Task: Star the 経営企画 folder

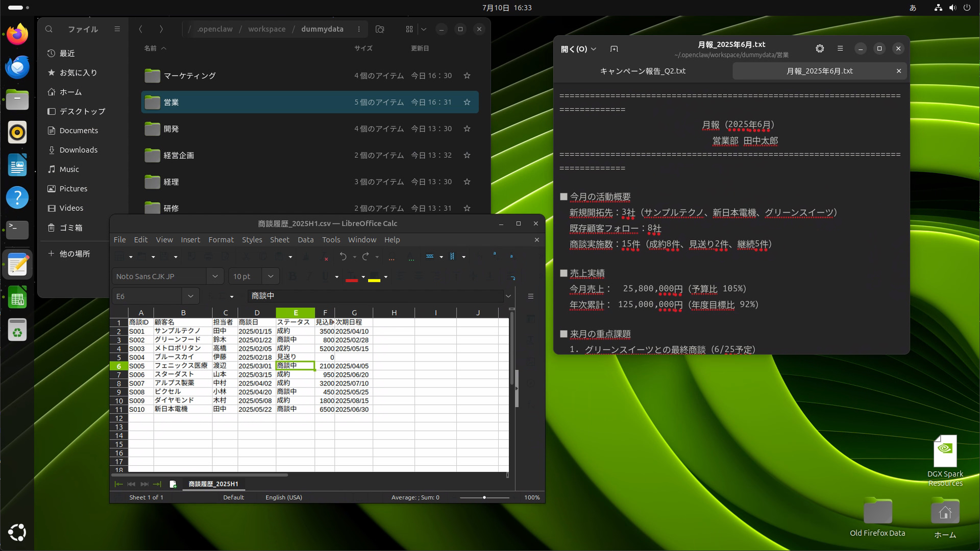Action: point(467,155)
